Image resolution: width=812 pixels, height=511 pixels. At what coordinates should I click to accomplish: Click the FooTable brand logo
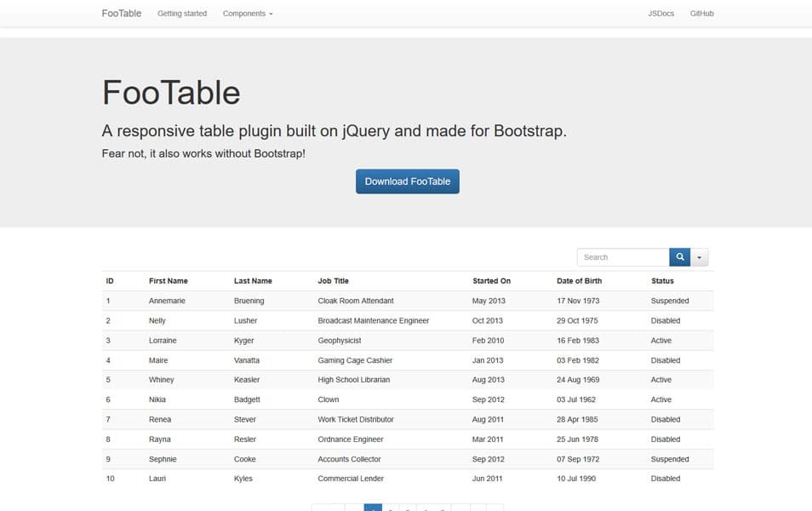point(121,13)
